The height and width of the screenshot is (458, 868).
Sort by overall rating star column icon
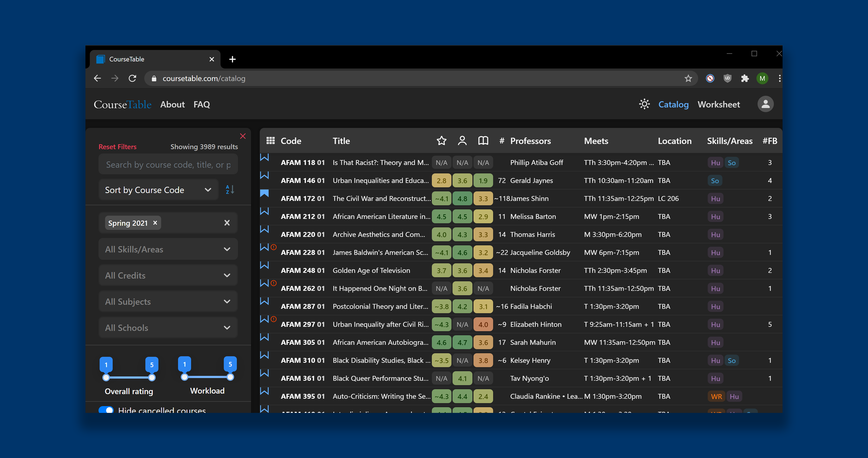(441, 141)
